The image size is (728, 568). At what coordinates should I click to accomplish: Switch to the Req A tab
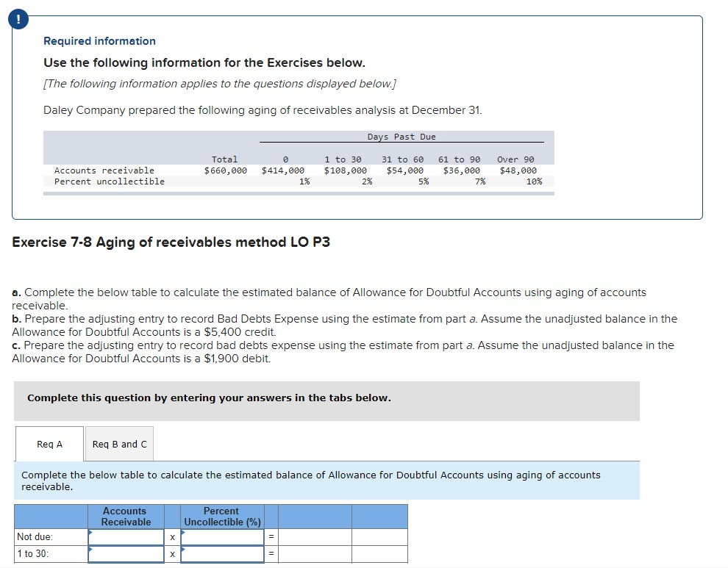[x=50, y=444]
